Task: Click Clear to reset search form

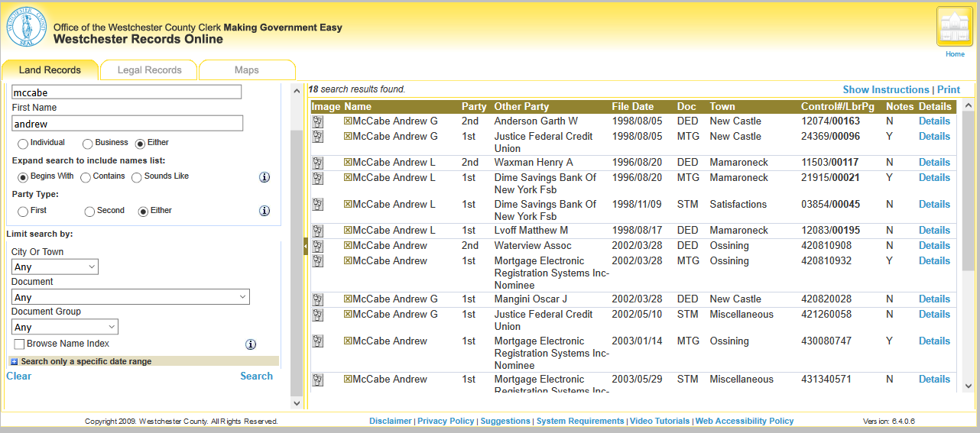Action: (19, 376)
